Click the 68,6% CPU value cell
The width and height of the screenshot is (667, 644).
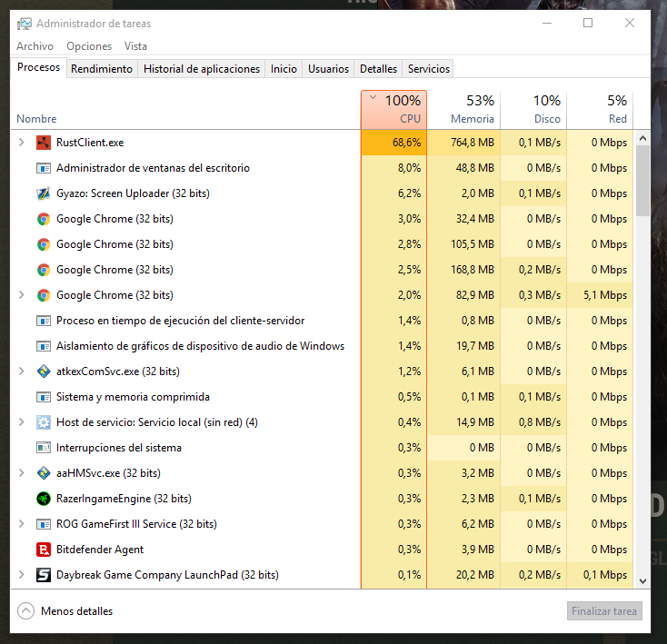393,143
